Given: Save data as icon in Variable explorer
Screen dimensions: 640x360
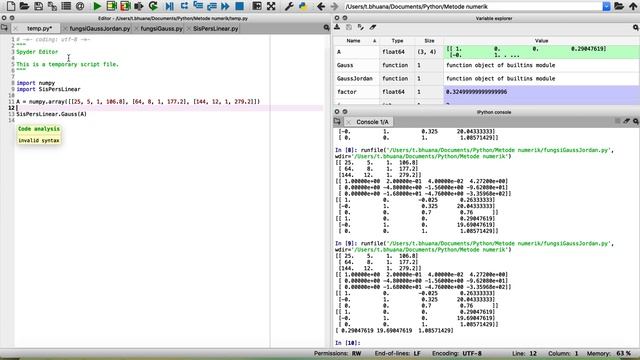Looking at the screenshot, I should pos(349,27).
